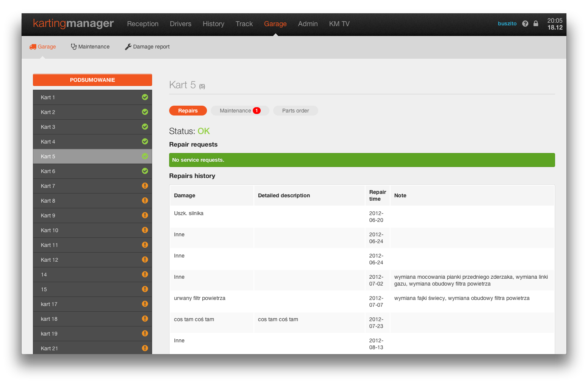Screen dimensions: 588x384
Task: Select Kart 10 in sidebar
Action: tap(92, 230)
